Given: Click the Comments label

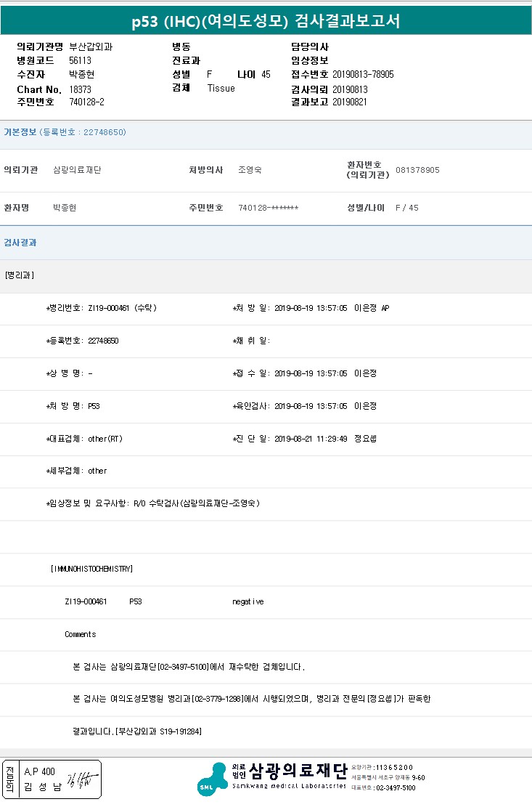Looking at the screenshot, I should 80,635.
